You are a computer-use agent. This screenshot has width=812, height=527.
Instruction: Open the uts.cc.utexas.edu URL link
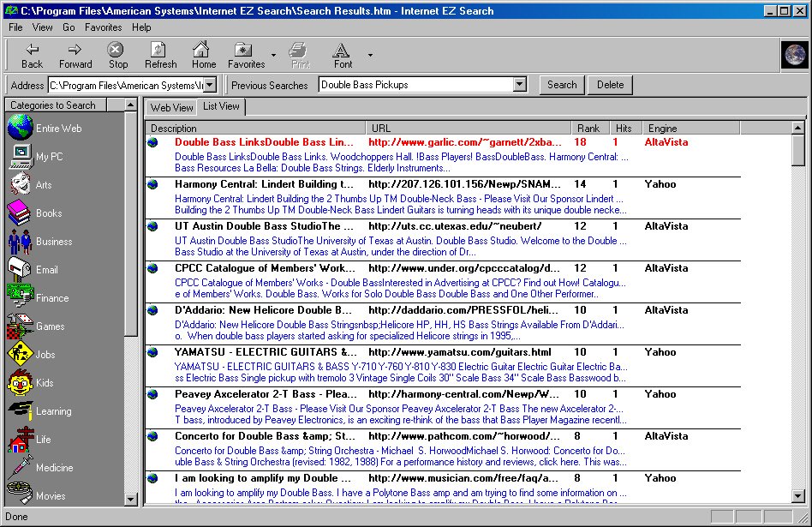tap(455, 226)
